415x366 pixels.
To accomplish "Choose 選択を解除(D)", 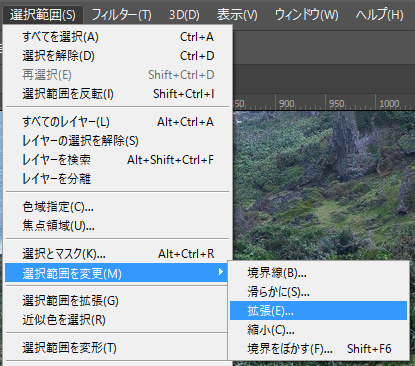I will (x=117, y=56).
